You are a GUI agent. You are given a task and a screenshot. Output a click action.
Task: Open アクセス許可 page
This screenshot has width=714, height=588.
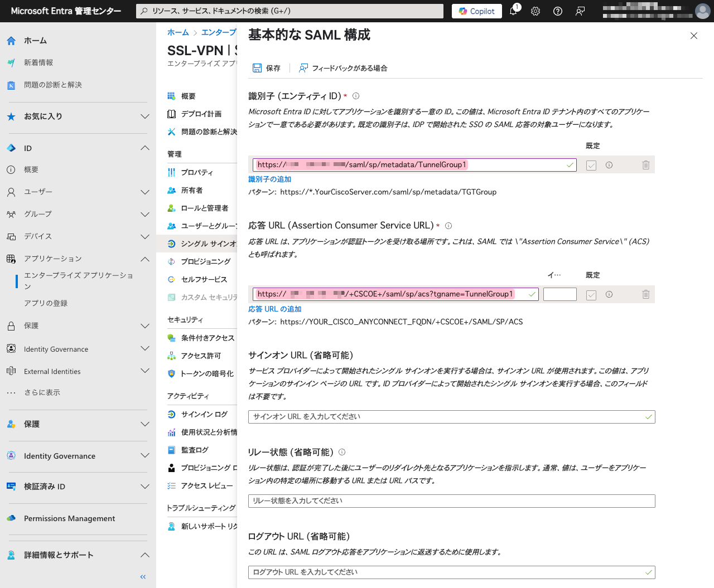click(201, 356)
